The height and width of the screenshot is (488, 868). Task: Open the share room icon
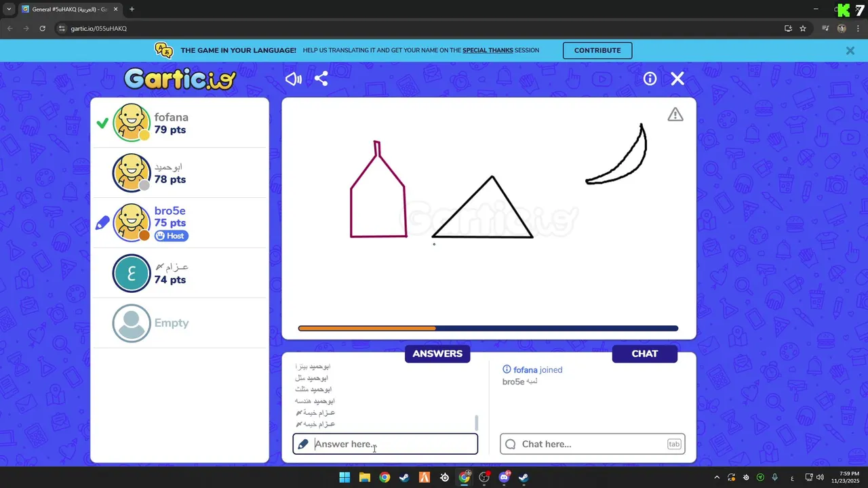pyautogui.click(x=321, y=79)
